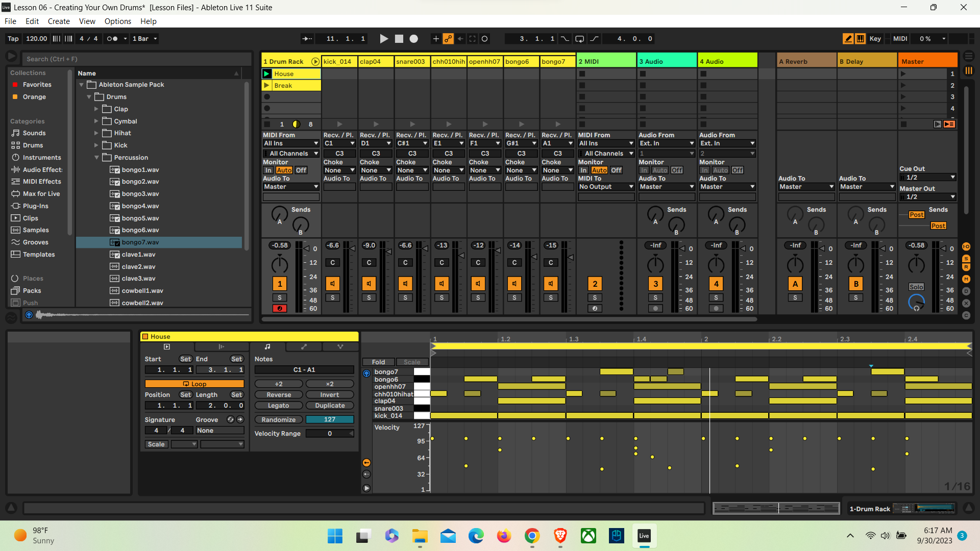Image resolution: width=980 pixels, height=551 pixels.
Task: Open the Envelopes tab icon in clip view
Action: 304,347
